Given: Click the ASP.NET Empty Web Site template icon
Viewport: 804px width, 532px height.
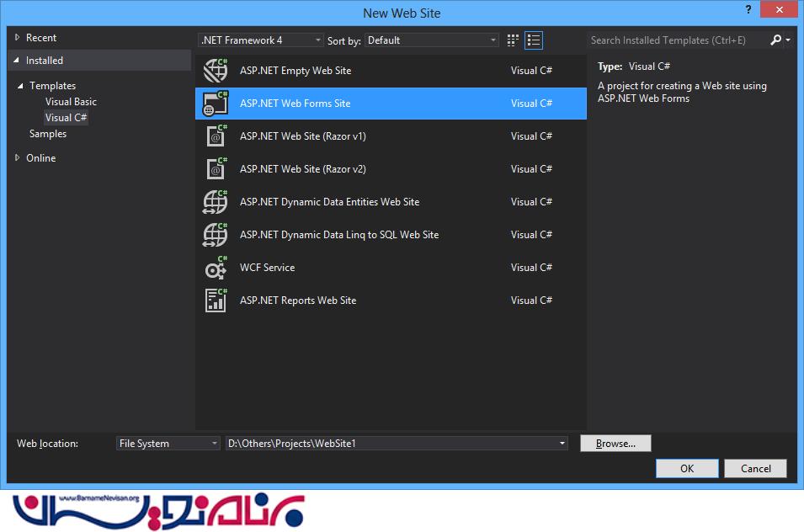Looking at the screenshot, I should [x=216, y=71].
